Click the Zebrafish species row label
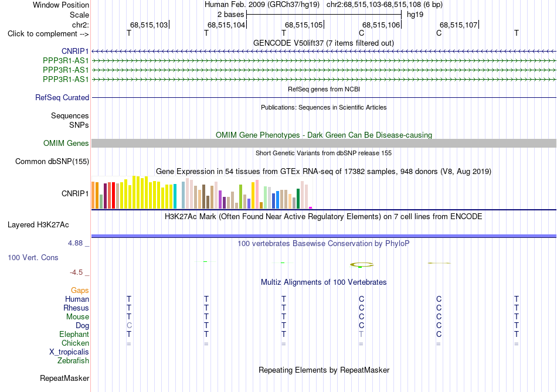This screenshot has width=557, height=392. [x=73, y=361]
